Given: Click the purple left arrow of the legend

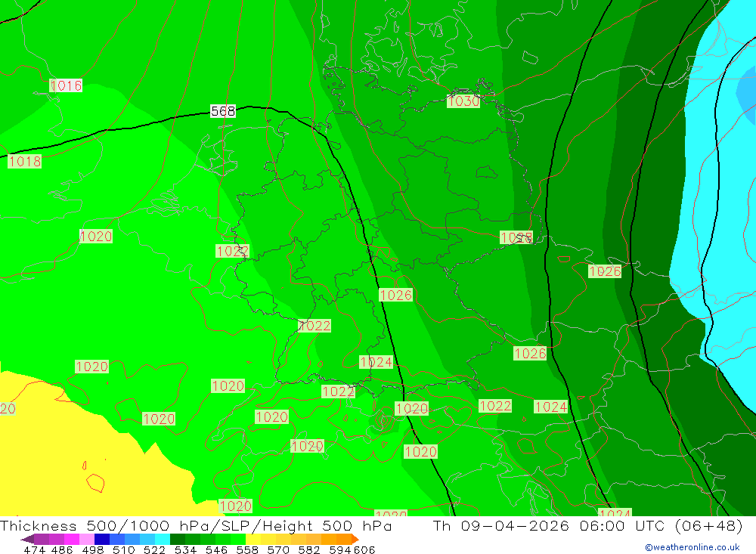Looking at the screenshot, I should click(27, 539).
